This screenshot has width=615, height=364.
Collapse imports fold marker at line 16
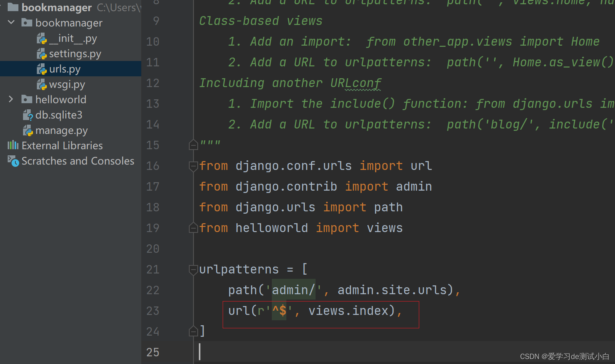click(x=193, y=166)
